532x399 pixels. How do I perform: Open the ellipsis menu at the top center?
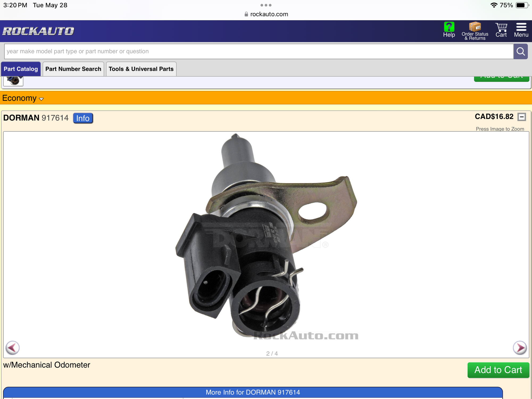tap(266, 5)
